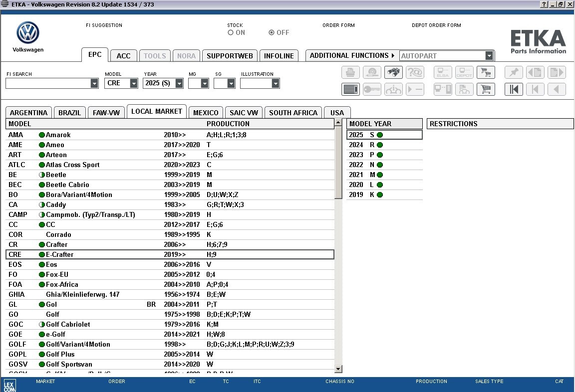This screenshot has width=575, height=392.
Task: Click the print icon in toolbar
Action: pos(350,72)
